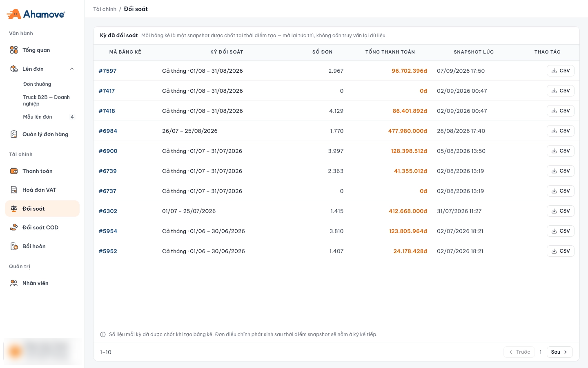588x368 pixels.
Task: Click the blurred user profile card
Action: point(42,351)
